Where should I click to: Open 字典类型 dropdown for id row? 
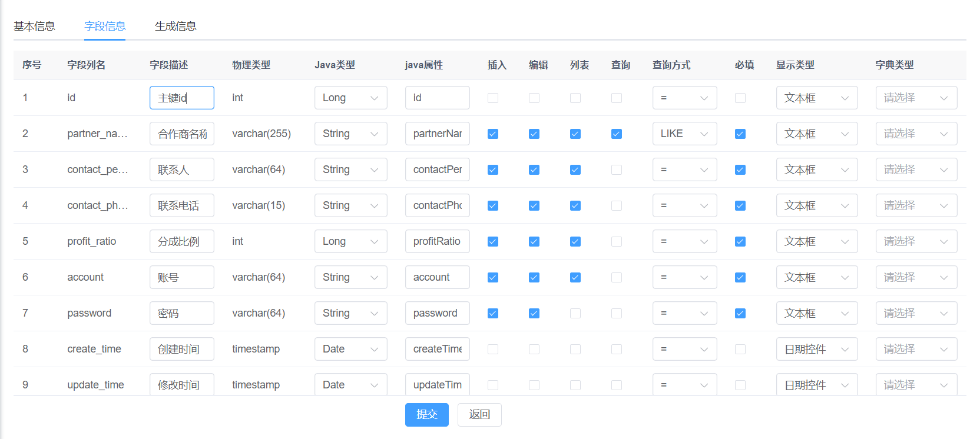click(916, 98)
